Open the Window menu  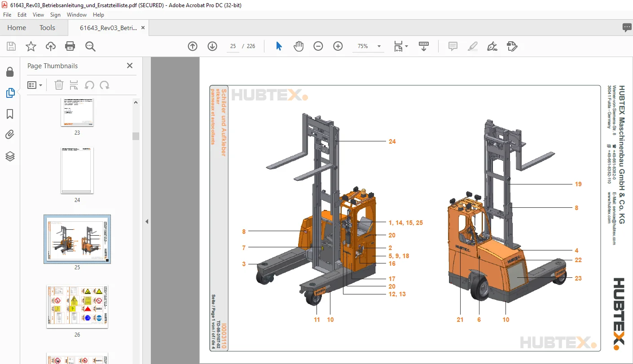point(77,15)
